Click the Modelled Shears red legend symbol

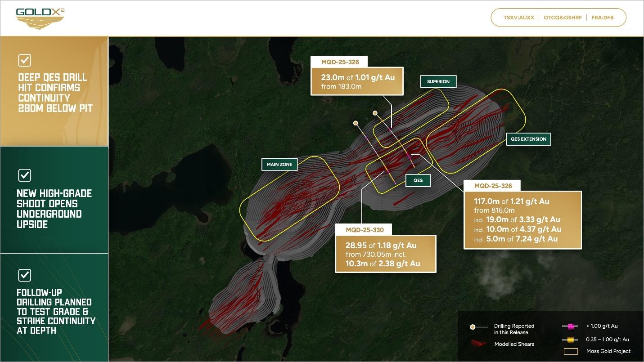point(479,344)
